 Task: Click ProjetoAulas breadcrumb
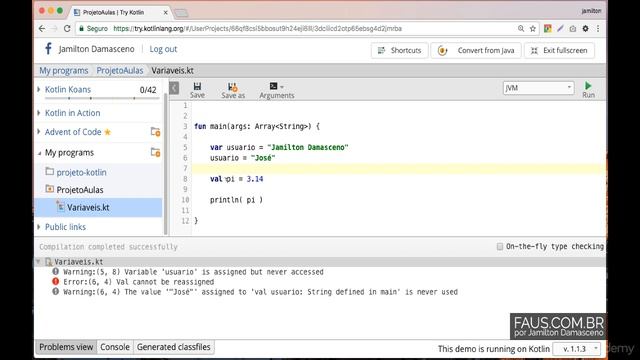pos(120,70)
